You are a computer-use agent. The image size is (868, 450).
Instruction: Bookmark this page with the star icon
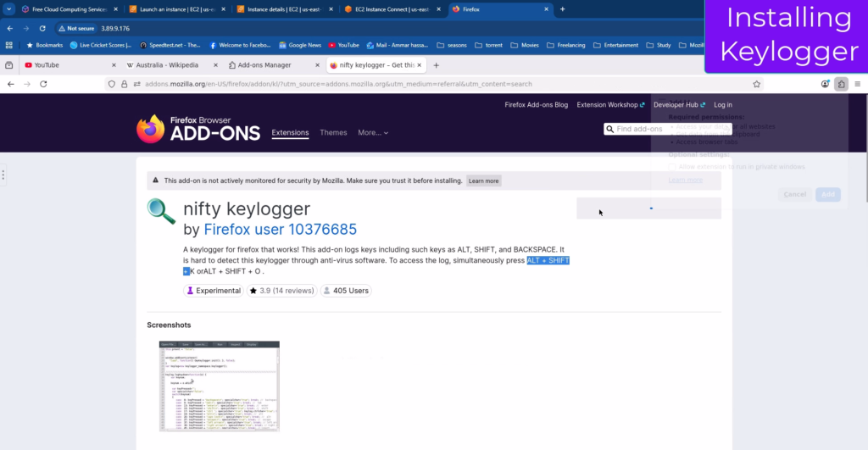tap(756, 84)
